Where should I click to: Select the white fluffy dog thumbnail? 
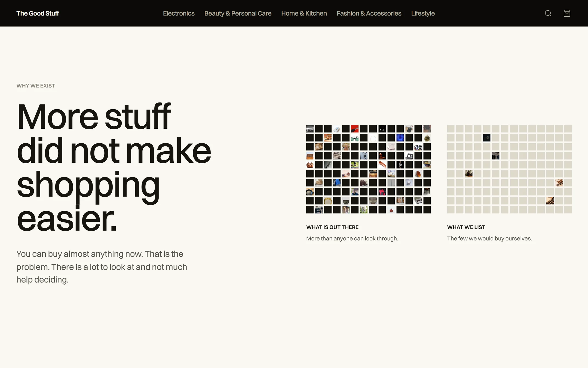(364, 210)
